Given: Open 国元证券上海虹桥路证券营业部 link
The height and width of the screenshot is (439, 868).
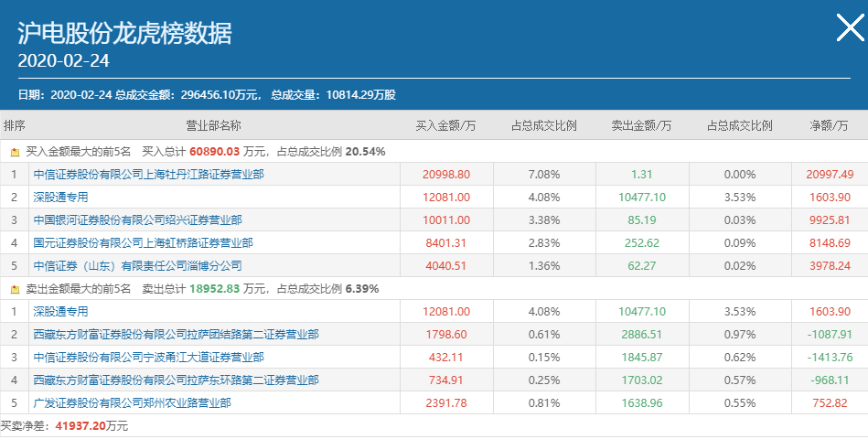Looking at the screenshot, I should (x=143, y=243).
